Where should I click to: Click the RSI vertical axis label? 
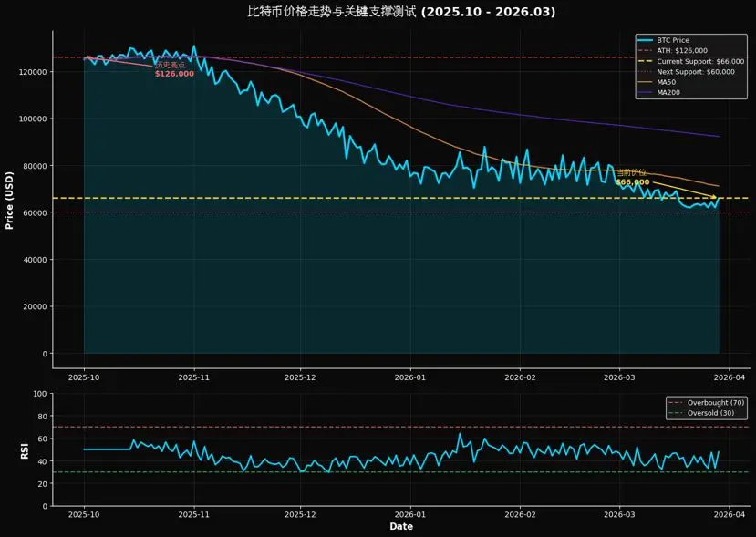point(26,450)
